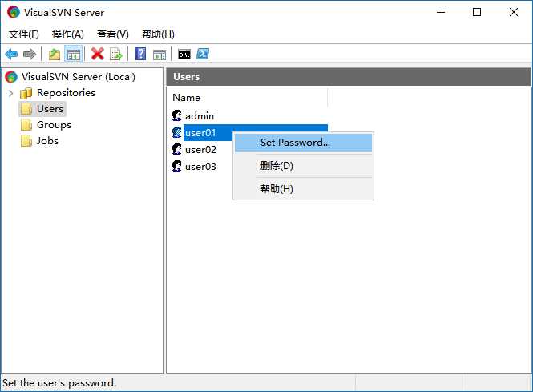Minimize the VisualSVN Server window
The height and width of the screenshot is (392, 533).
(x=441, y=12)
